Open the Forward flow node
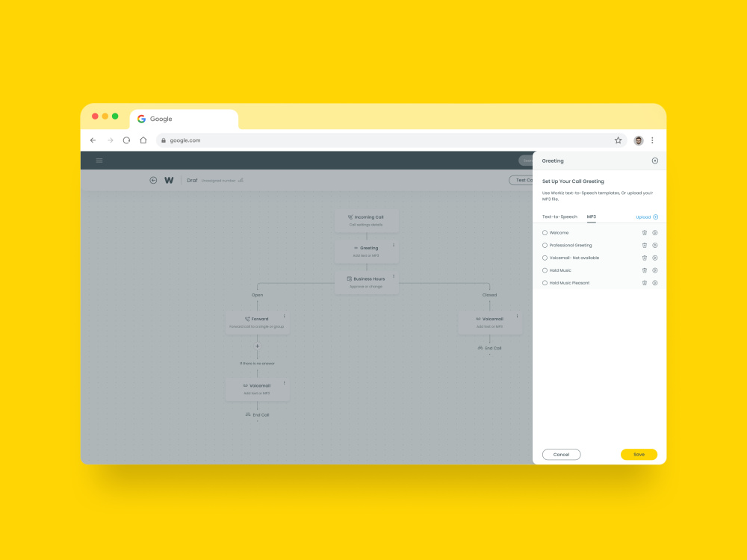The width and height of the screenshot is (747, 560). [257, 323]
